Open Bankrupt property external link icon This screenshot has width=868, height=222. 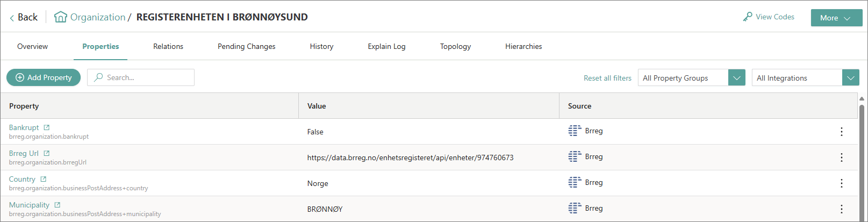coord(47,127)
